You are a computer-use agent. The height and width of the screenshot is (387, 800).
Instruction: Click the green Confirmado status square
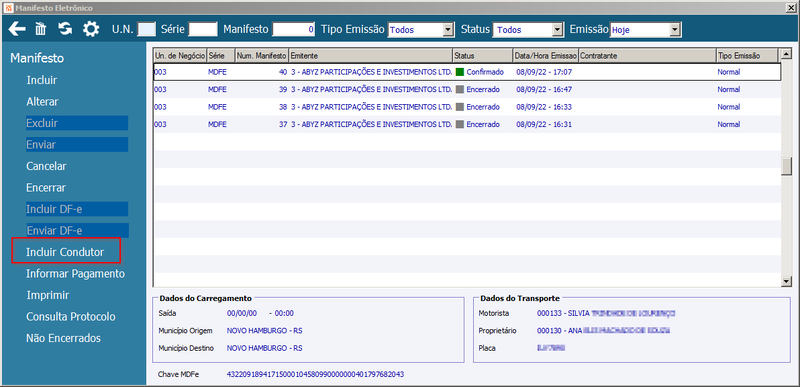[460, 72]
